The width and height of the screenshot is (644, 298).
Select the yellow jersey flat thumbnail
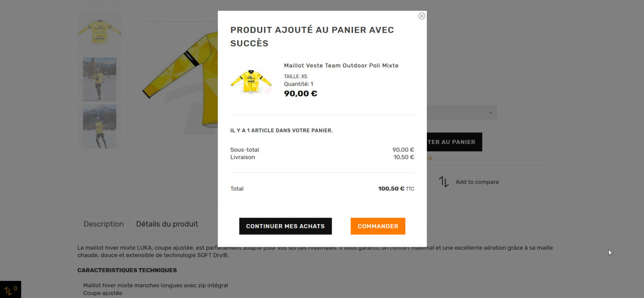click(x=100, y=32)
